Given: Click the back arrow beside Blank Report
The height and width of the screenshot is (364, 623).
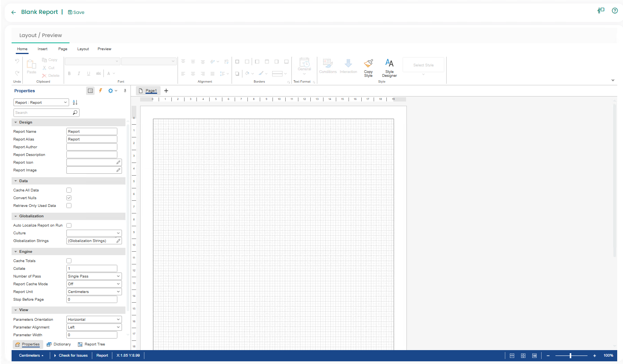Looking at the screenshot, I should (x=14, y=12).
